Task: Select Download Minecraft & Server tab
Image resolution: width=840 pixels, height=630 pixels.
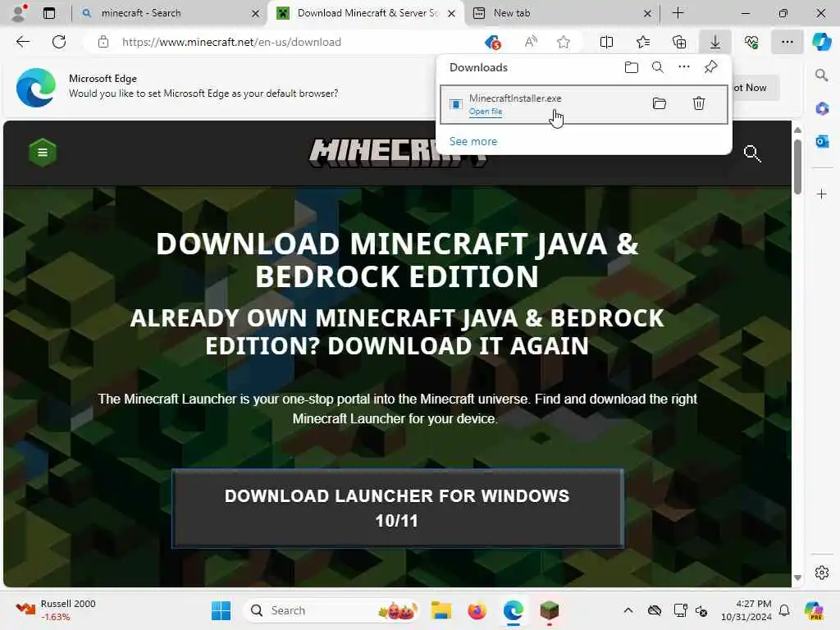Action: pyautogui.click(x=364, y=13)
